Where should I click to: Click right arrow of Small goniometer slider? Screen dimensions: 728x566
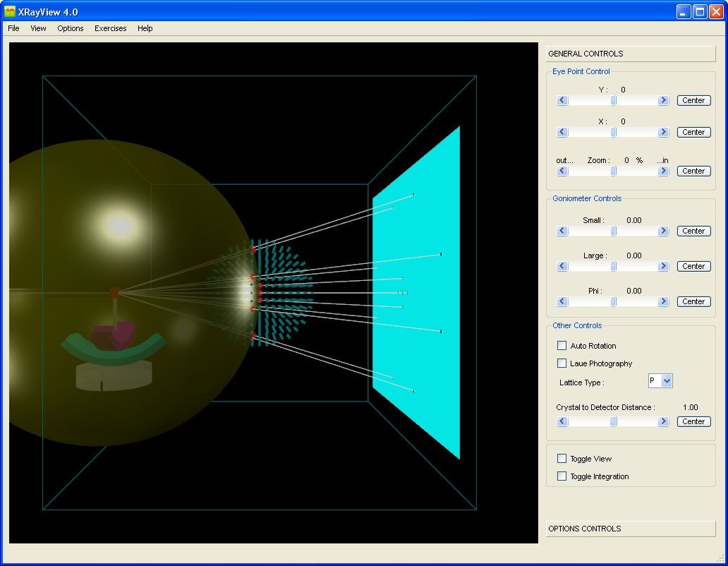pyautogui.click(x=664, y=231)
